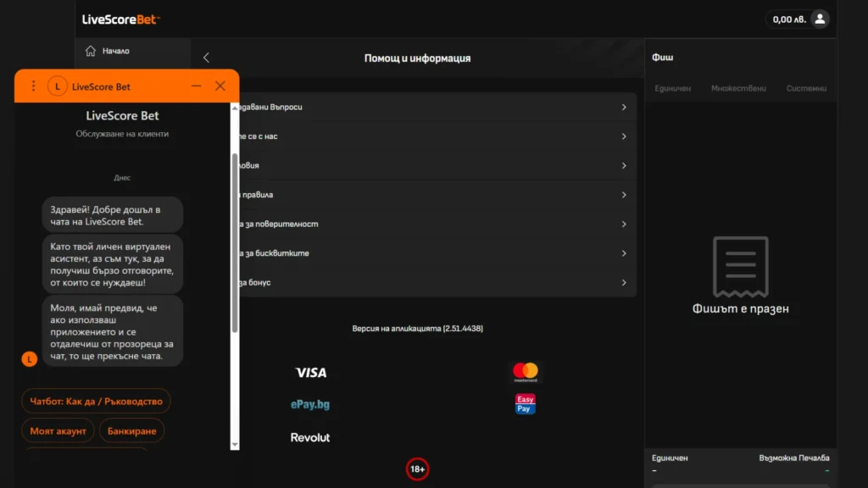Click the empty bet slip receipt icon
The width and height of the screenshot is (868, 488).
pos(740,267)
